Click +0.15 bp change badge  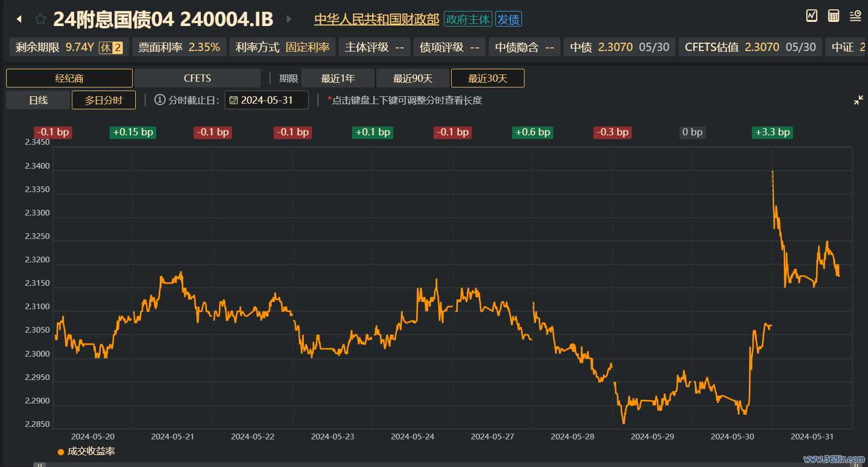click(133, 132)
